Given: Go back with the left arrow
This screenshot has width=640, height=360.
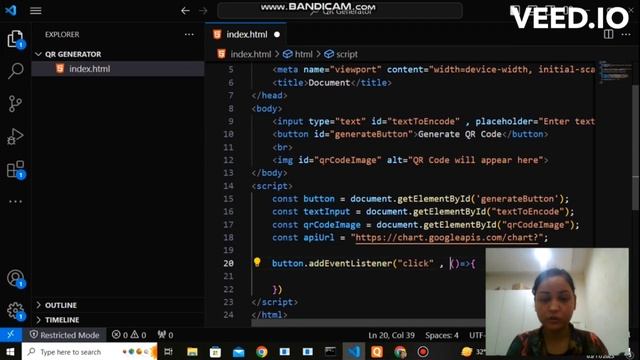Looking at the screenshot, I should tap(185, 11).
